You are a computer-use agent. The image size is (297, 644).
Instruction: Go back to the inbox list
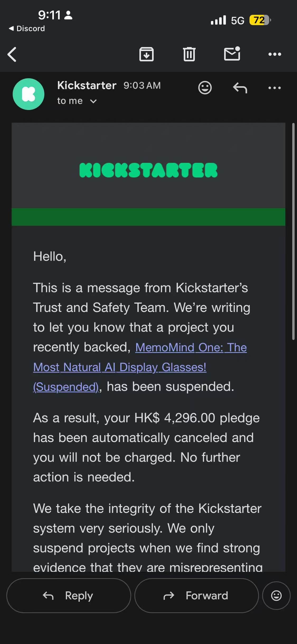point(12,54)
